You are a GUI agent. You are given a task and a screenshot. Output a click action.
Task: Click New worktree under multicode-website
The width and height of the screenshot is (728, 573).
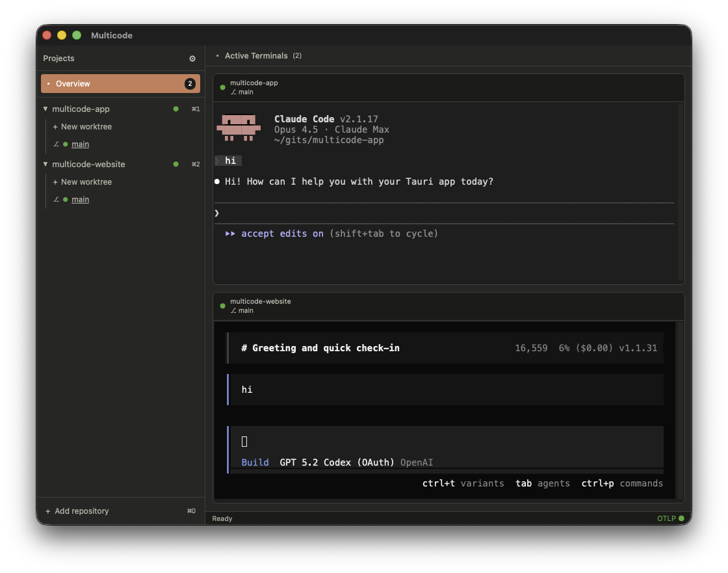click(x=82, y=181)
